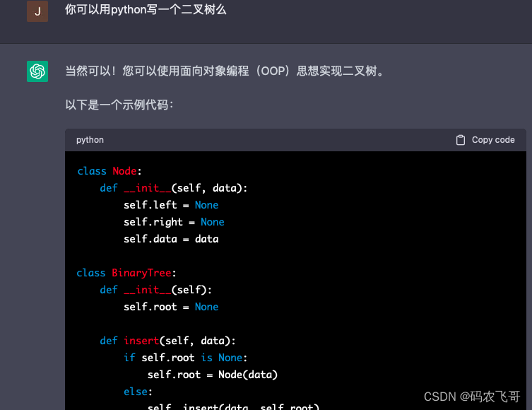Click the 'else:' code line
Viewport: 532px width, 410px height.
click(138, 392)
